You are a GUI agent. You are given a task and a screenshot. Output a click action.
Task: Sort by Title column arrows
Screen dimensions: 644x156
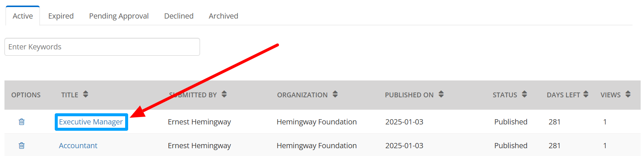(x=86, y=94)
